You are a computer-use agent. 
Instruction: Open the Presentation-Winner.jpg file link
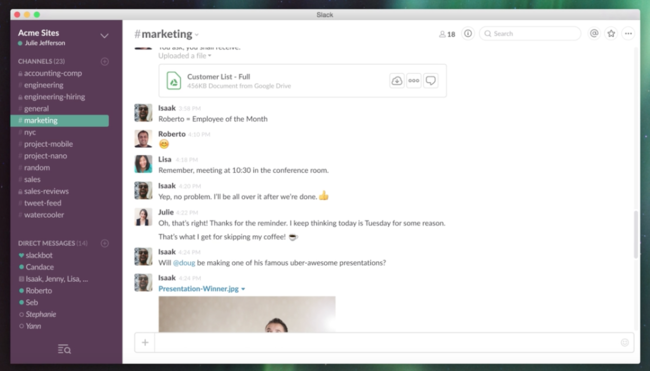click(x=199, y=289)
